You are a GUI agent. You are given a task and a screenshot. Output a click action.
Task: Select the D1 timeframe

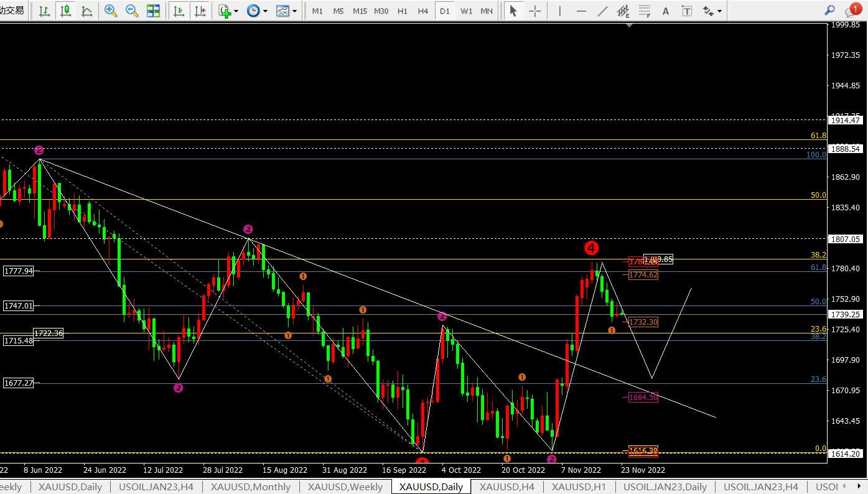click(444, 11)
